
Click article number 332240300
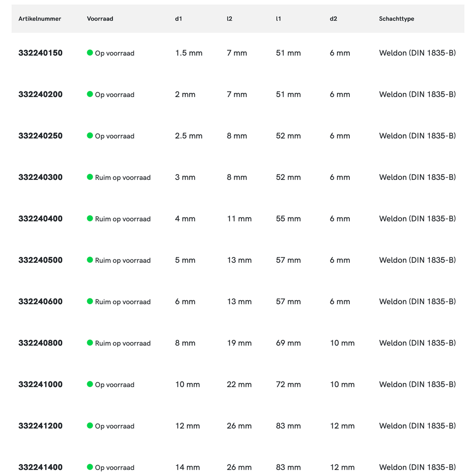40,177
